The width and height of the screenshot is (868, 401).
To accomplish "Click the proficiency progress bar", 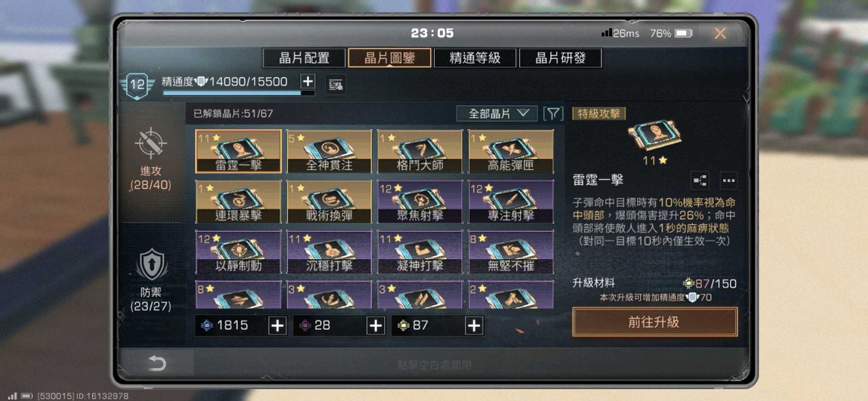I will pos(239,93).
